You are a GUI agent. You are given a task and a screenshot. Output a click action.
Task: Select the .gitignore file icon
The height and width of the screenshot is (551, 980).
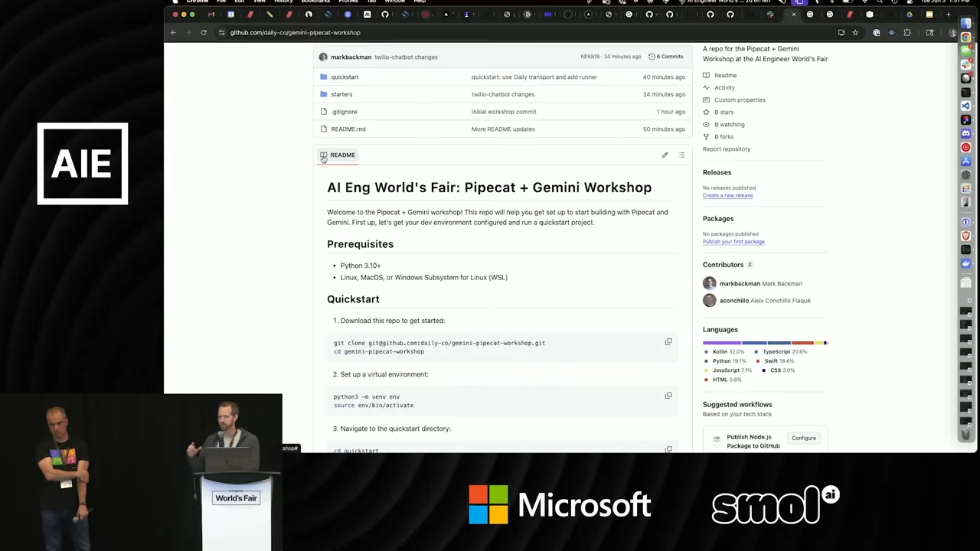pos(323,112)
